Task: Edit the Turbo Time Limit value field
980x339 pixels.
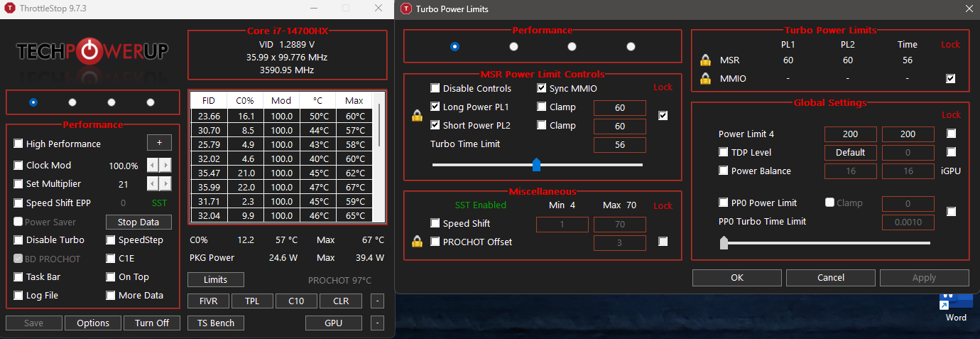Action: 620,145
